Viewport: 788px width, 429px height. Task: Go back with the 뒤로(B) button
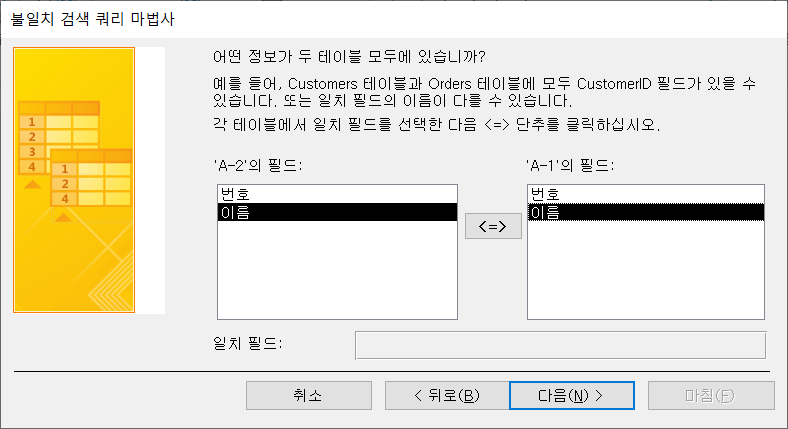click(x=447, y=395)
